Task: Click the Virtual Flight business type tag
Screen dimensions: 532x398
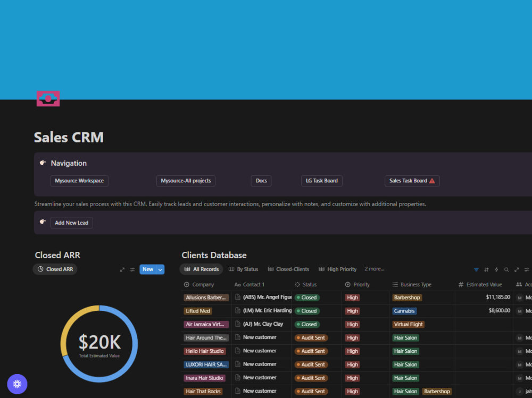Action: point(408,325)
